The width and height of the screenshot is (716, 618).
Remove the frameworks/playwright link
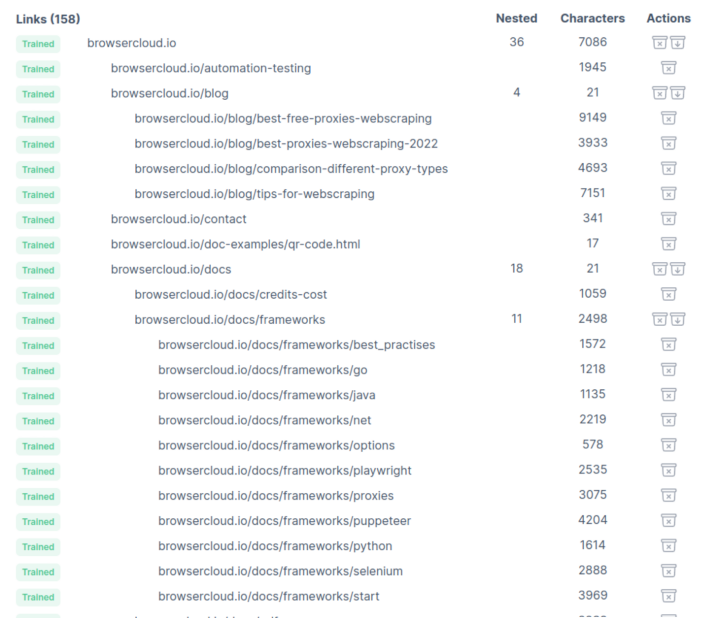coord(669,470)
